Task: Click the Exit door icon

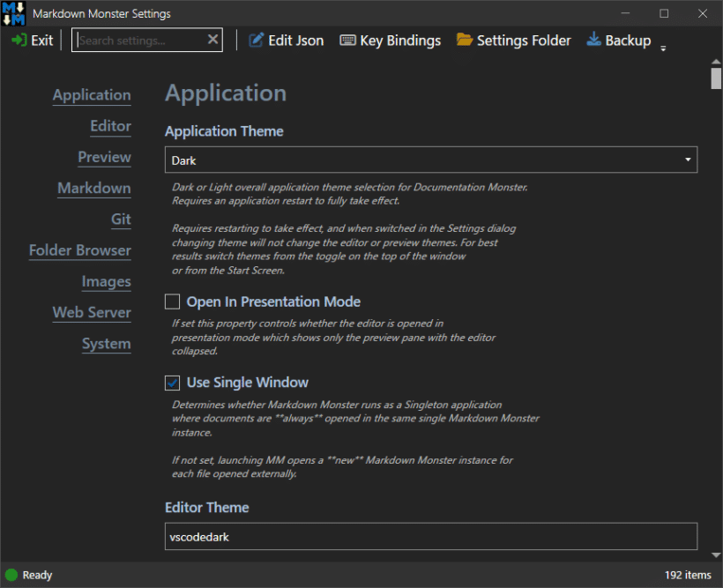Action: pyautogui.click(x=19, y=41)
